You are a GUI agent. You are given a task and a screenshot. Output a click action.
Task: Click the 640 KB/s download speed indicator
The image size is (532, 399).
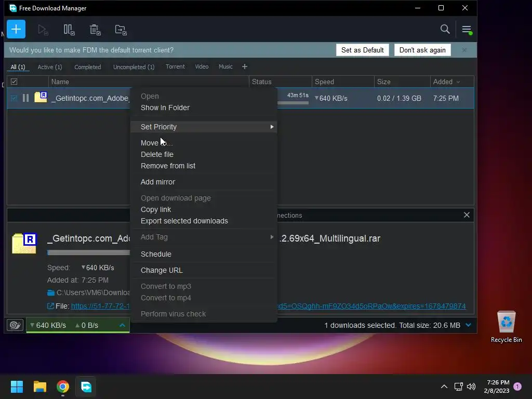pos(48,325)
